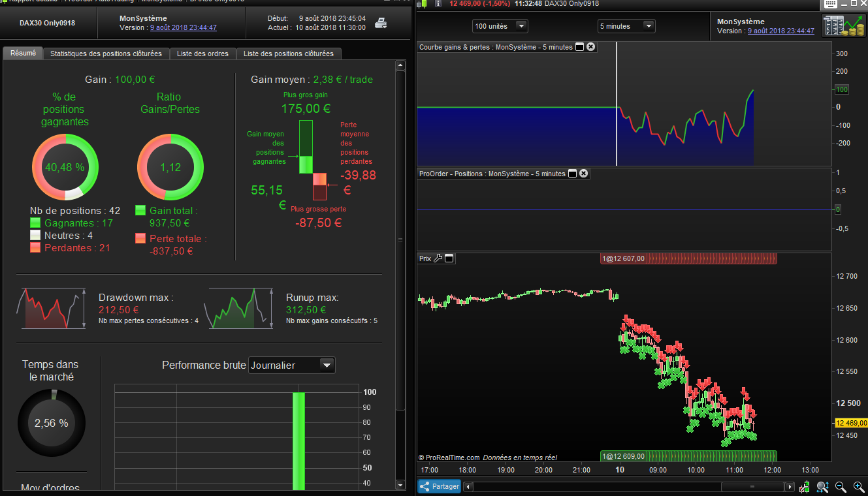Maximize the Prix price panel
Screen dimensions: 868x496
(450, 258)
